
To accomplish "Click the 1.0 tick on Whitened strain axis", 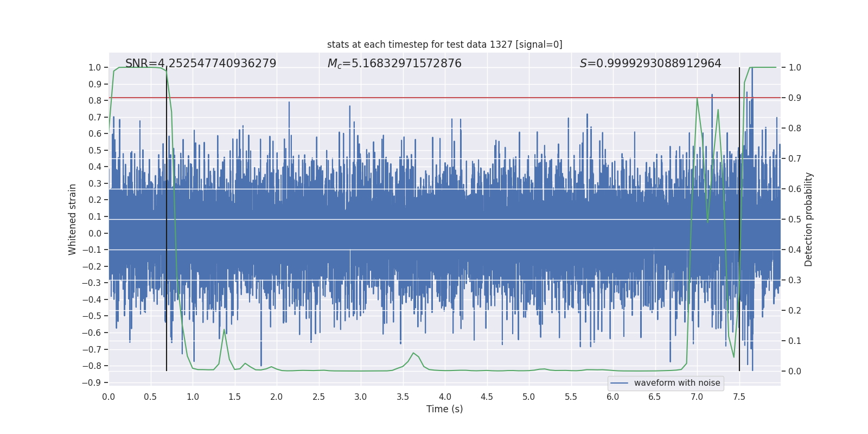I will pyautogui.click(x=95, y=67).
